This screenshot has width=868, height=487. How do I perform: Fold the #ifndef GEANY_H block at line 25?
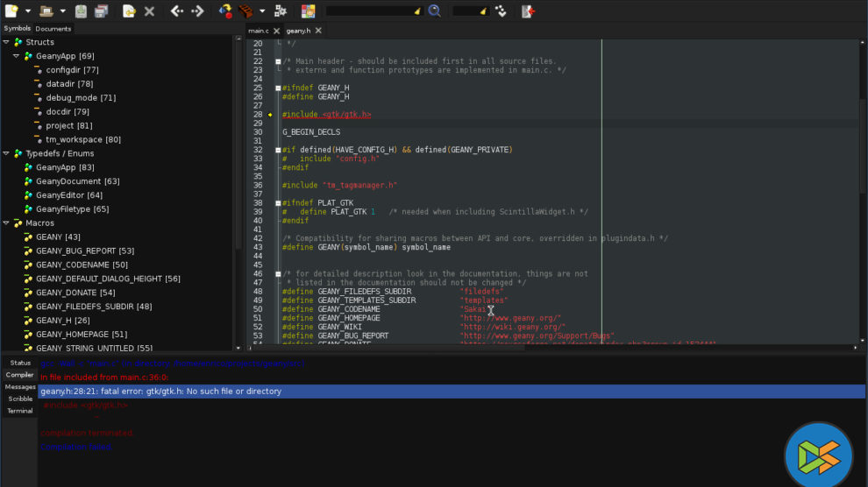tap(278, 88)
